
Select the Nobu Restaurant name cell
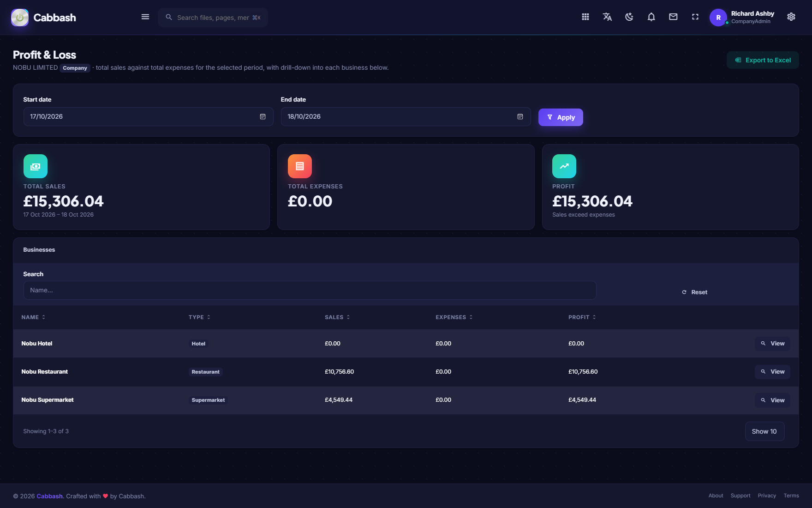44,372
